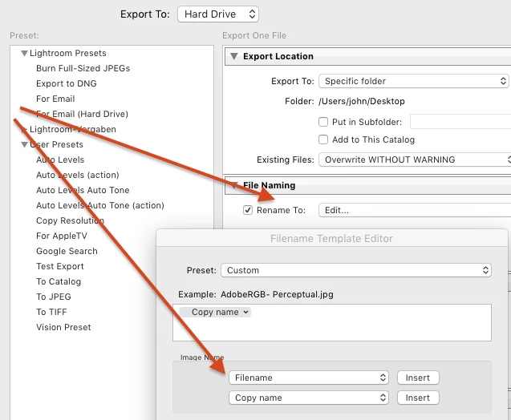Choose For Email (Hard Drive) preset
The image size is (511, 420).
click(x=82, y=114)
